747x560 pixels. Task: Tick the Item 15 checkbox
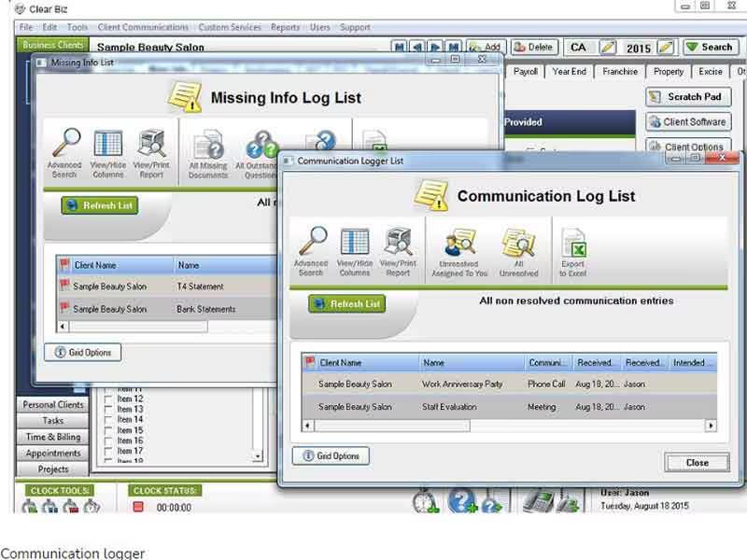click(108, 430)
